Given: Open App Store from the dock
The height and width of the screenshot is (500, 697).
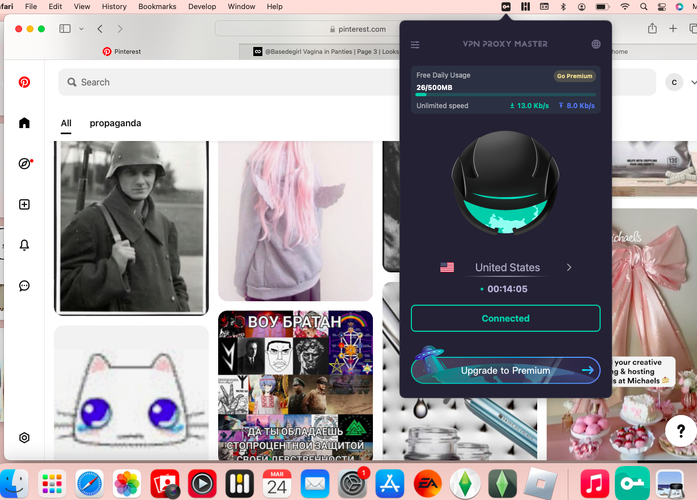Looking at the screenshot, I should pyautogui.click(x=390, y=484).
